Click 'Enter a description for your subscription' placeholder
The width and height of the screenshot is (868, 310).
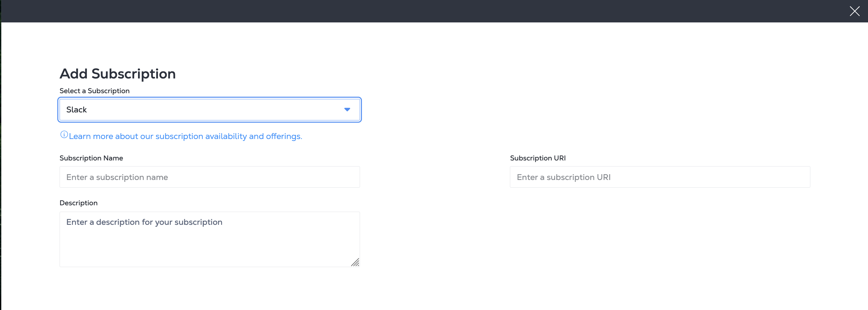pyautogui.click(x=144, y=222)
